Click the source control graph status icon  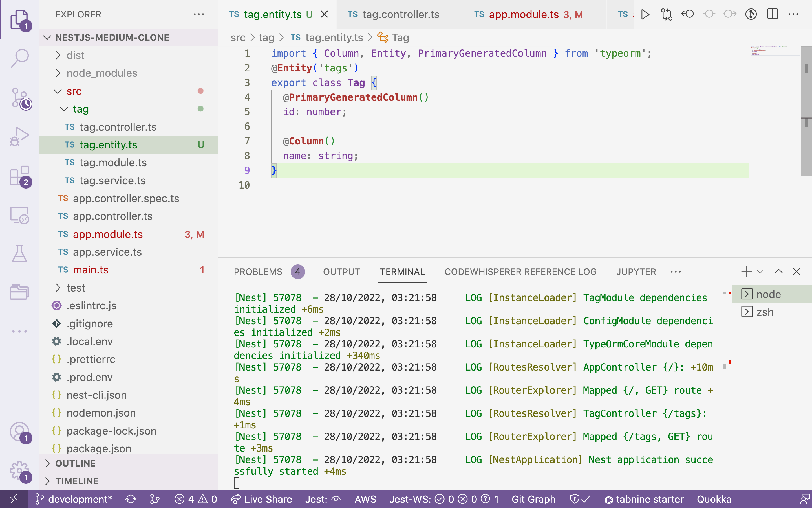click(x=155, y=499)
